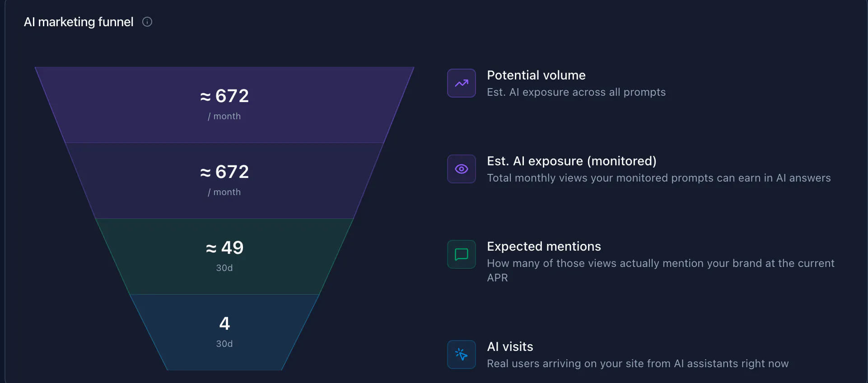This screenshot has height=383, width=868.
Task: Click the AI visits heading
Action: (x=510, y=346)
